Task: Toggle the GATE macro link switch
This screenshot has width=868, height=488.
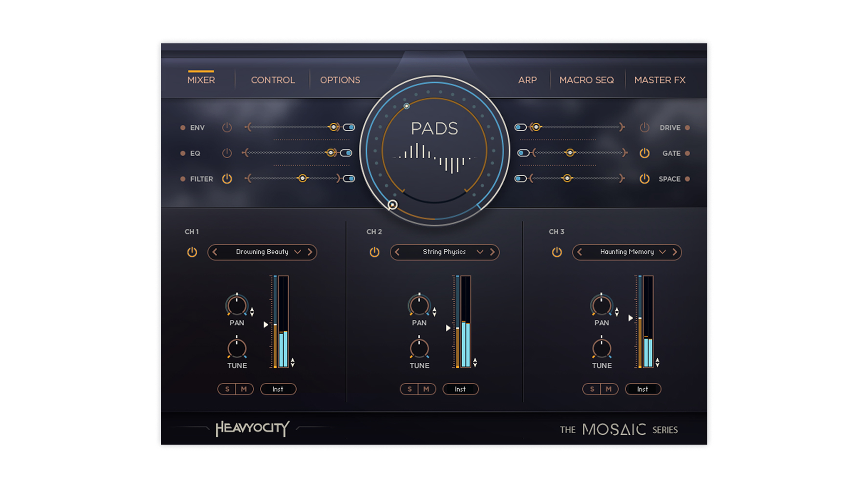Action: coord(524,153)
